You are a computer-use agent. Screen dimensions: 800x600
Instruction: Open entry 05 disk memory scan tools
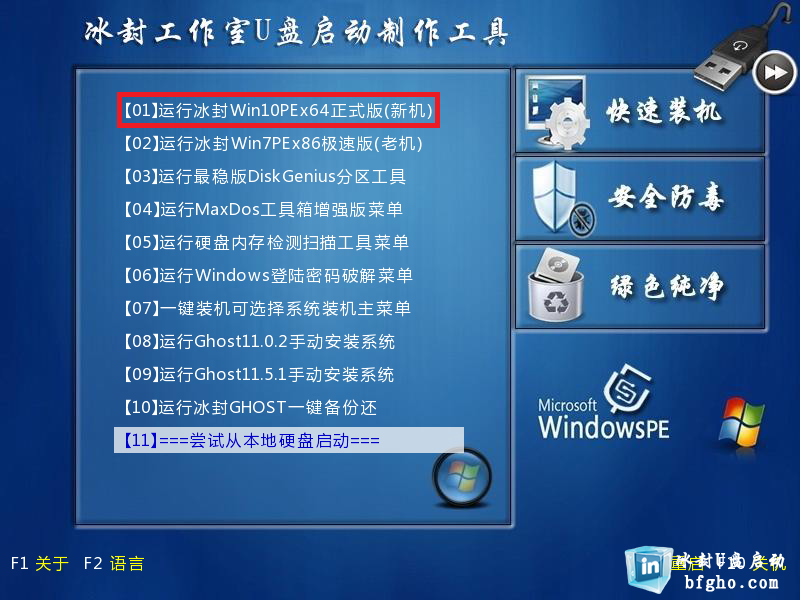point(266,242)
